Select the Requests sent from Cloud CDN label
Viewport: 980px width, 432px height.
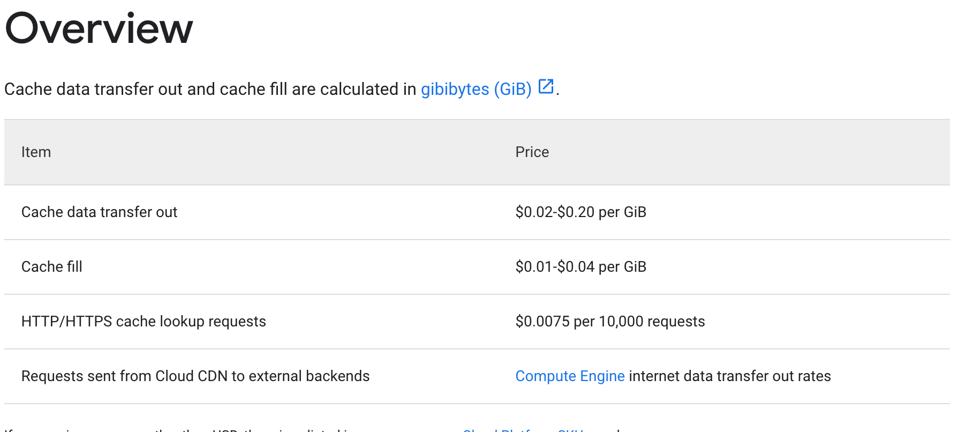click(x=195, y=376)
